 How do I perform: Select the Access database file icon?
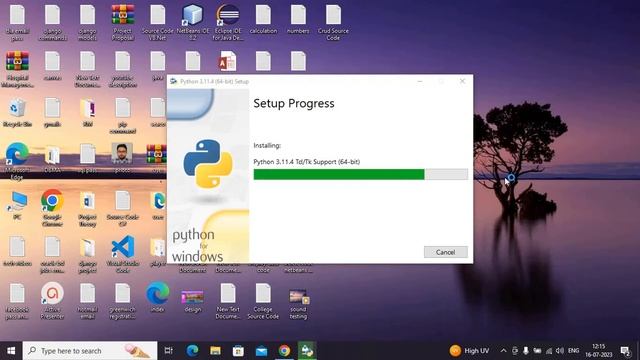(227, 61)
